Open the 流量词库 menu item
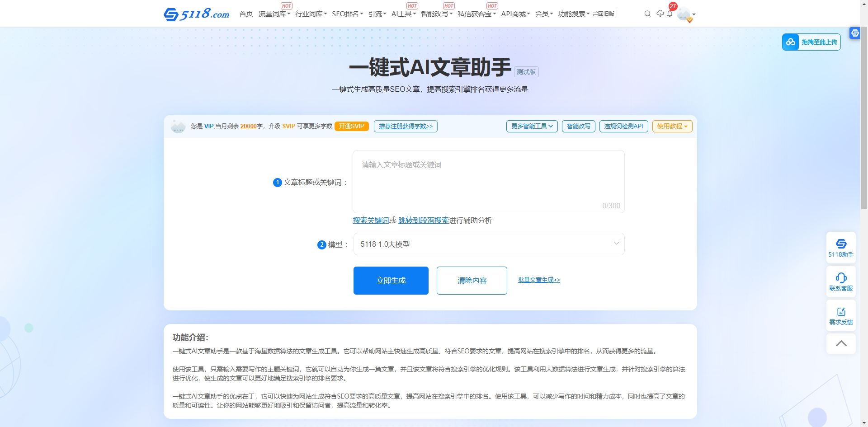Image resolution: width=868 pixels, height=427 pixels. [274, 14]
